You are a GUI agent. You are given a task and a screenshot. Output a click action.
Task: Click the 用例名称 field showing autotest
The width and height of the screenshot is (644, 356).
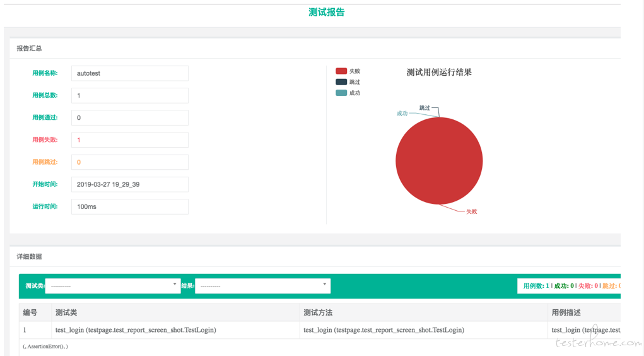pyautogui.click(x=130, y=73)
